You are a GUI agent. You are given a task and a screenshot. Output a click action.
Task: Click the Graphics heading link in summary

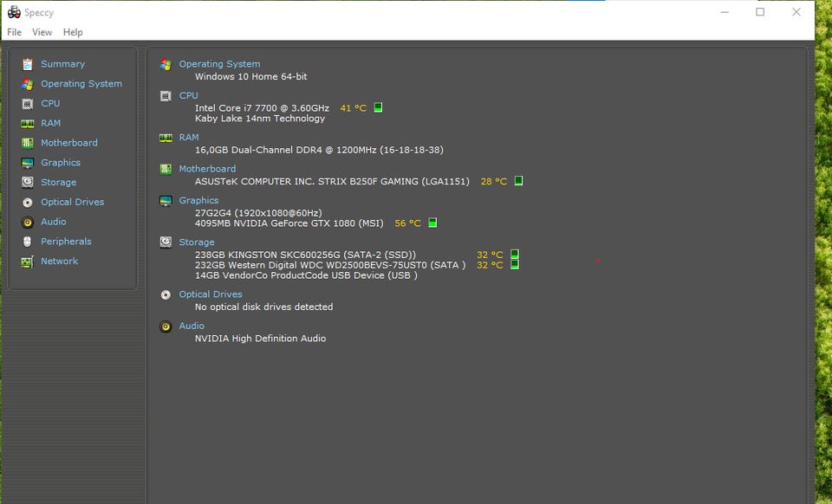[x=198, y=200]
